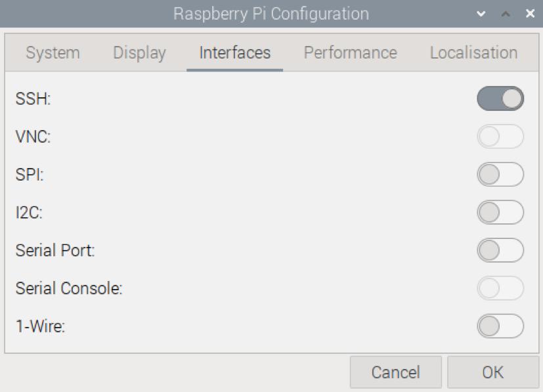
Task: Open the Display tab
Action: (139, 53)
